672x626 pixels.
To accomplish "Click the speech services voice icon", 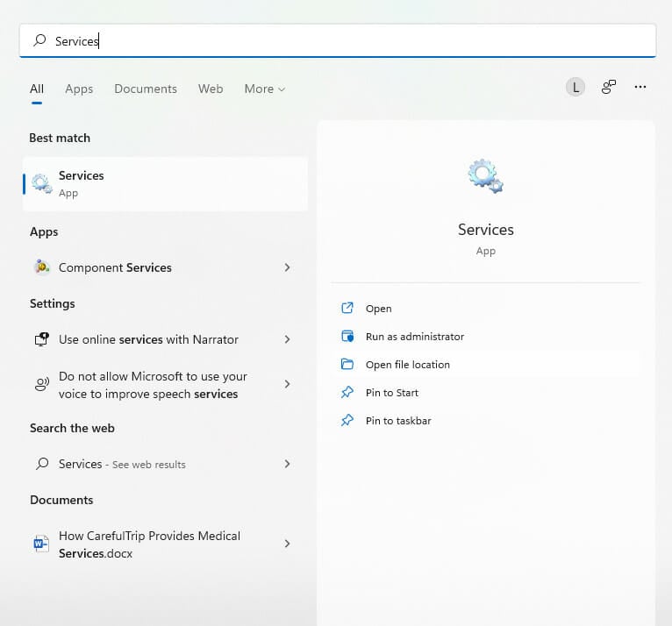I will [x=41, y=384].
